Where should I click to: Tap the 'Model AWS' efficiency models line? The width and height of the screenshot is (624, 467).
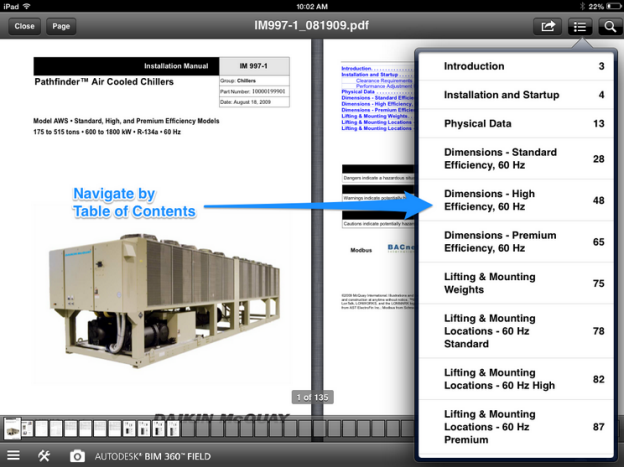pos(126,121)
